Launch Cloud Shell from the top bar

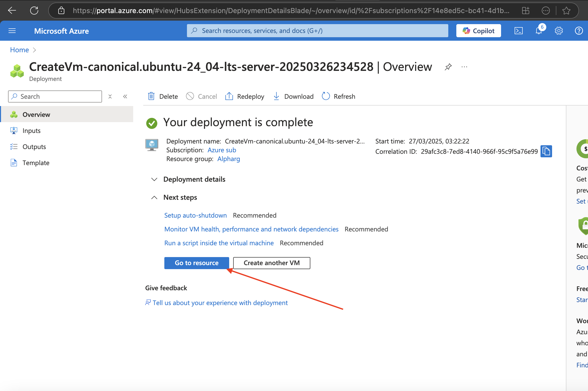tap(519, 31)
